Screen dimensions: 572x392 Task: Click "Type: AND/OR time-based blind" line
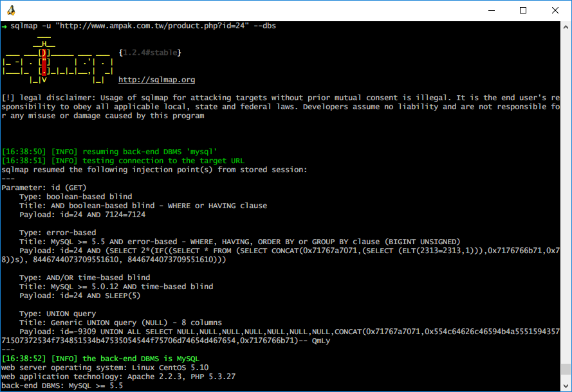[85, 278]
